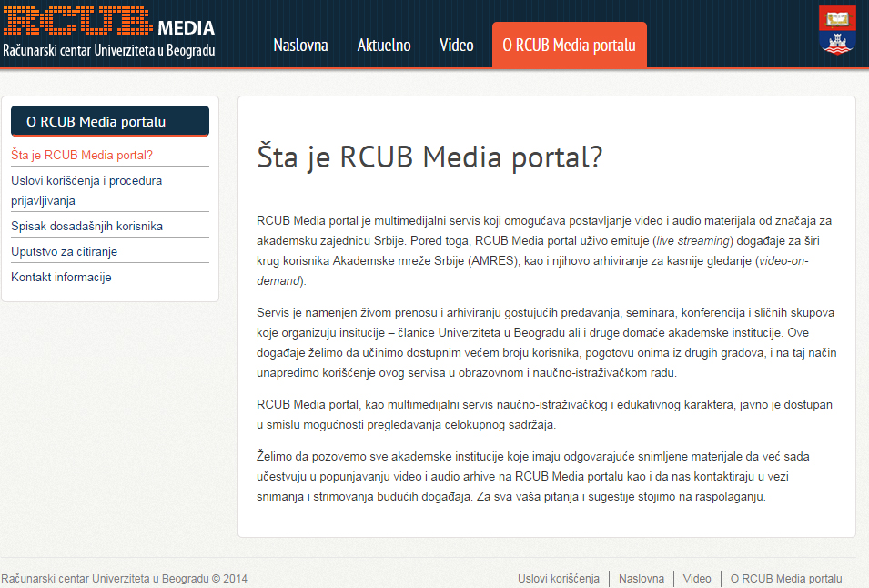The image size is (869, 588).
Task: Select the O RCUB Media portalu tab
Action: (x=570, y=45)
